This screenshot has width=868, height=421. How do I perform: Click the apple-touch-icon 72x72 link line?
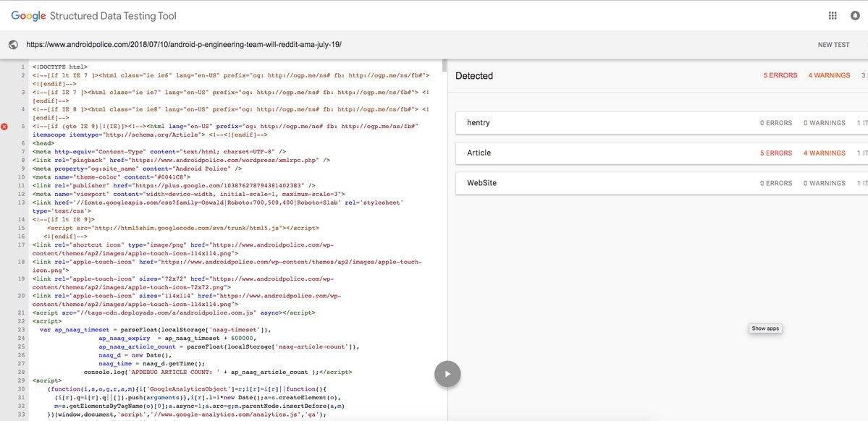click(x=183, y=284)
